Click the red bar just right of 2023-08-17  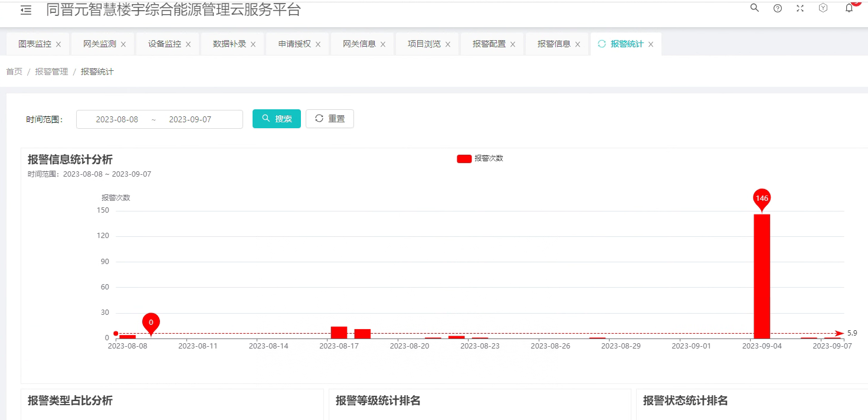click(x=362, y=334)
